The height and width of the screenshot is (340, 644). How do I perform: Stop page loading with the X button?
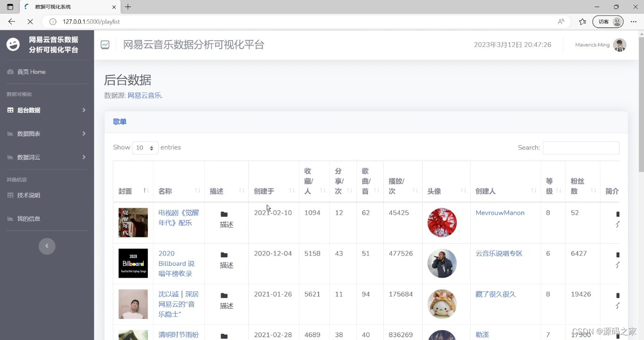pos(29,21)
